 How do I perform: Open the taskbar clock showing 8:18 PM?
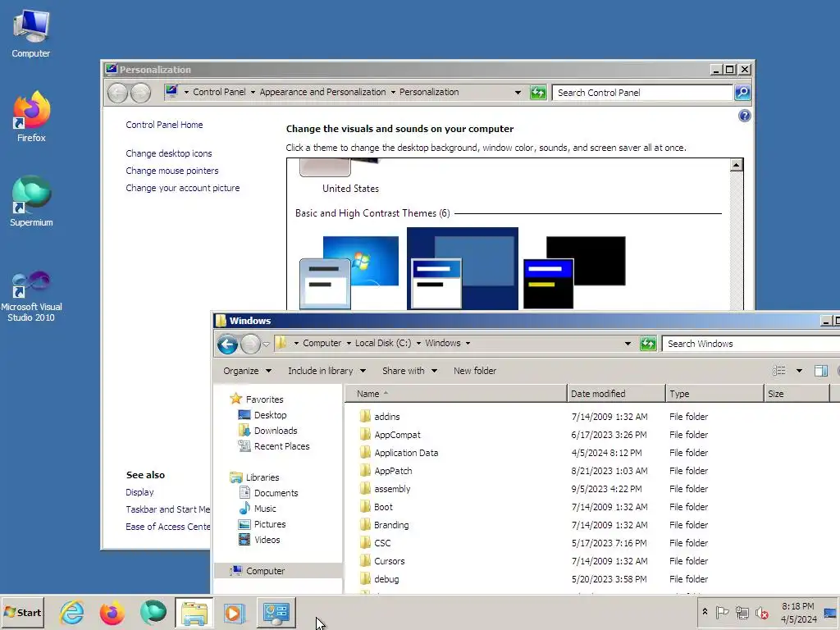tap(798, 612)
